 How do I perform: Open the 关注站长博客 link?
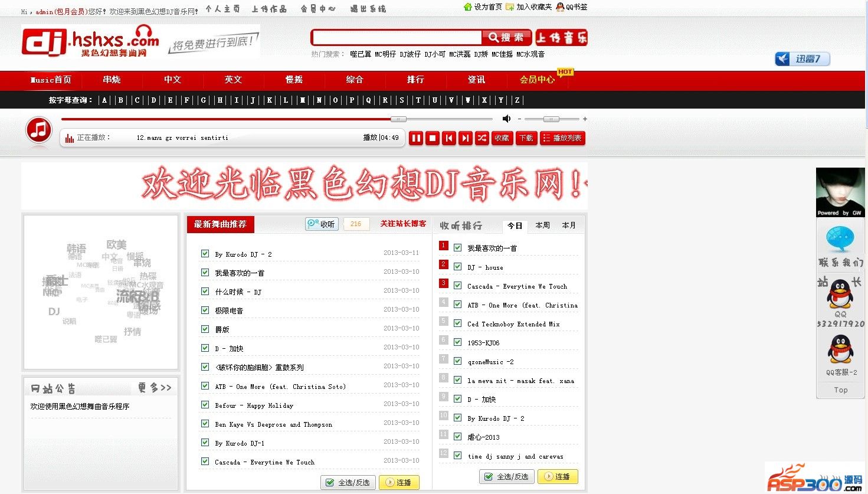[403, 224]
